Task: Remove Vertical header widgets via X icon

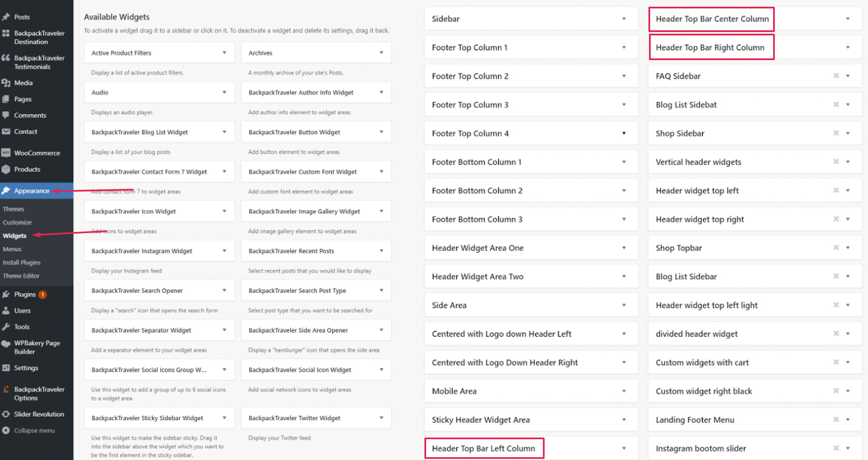Action: click(x=836, y=162)
